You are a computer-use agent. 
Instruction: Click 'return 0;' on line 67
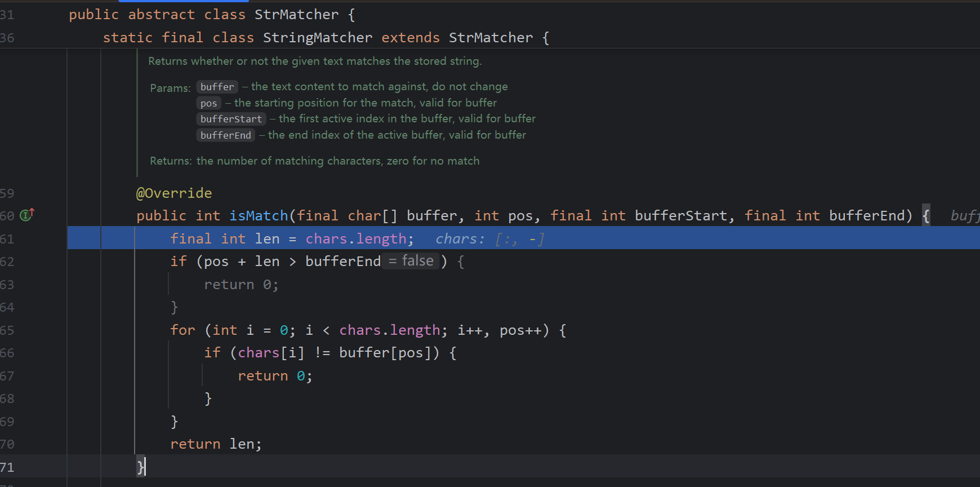point(275,376)
